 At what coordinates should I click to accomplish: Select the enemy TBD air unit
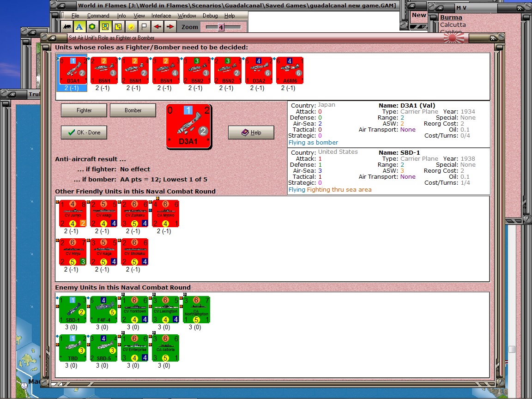point(73,348)
